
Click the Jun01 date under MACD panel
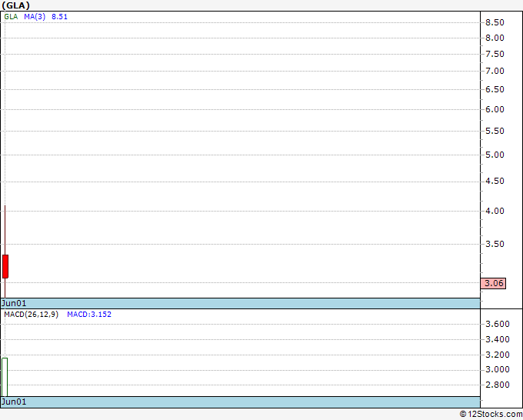[14, 402]
